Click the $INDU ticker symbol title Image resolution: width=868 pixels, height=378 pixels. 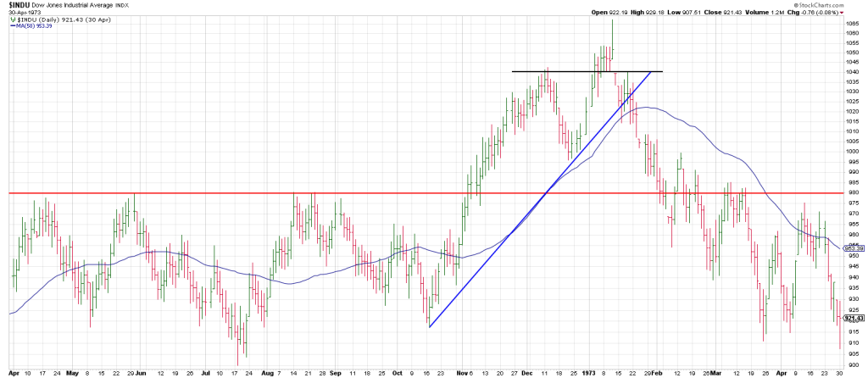[x=20, y=6]
